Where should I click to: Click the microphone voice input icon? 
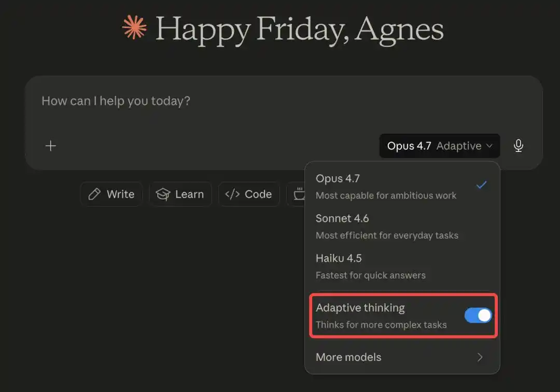518,146
